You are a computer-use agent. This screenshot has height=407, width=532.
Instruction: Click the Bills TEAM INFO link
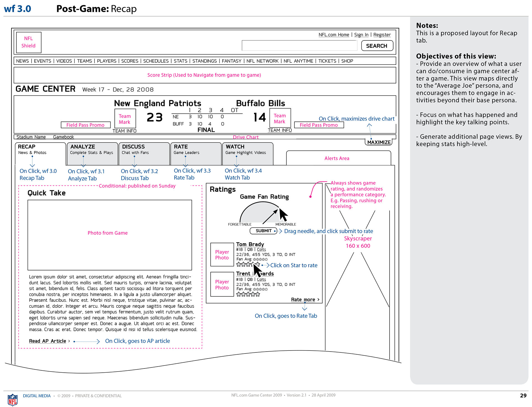[x=280, y=130]
